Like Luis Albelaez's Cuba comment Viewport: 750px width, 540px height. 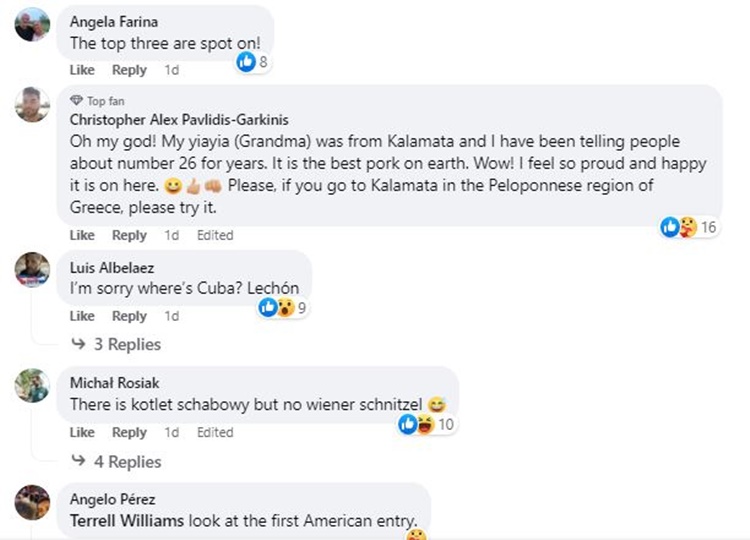pos(82,316)
